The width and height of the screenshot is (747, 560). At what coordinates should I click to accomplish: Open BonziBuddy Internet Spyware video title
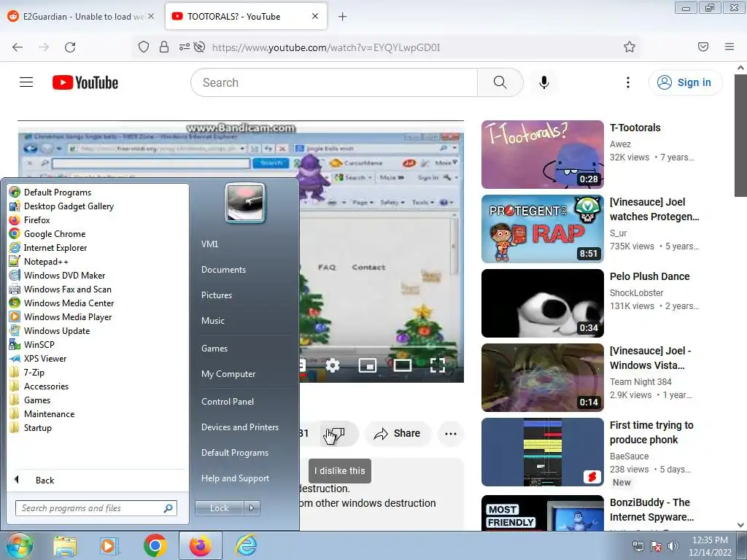(x=651, y=510)
